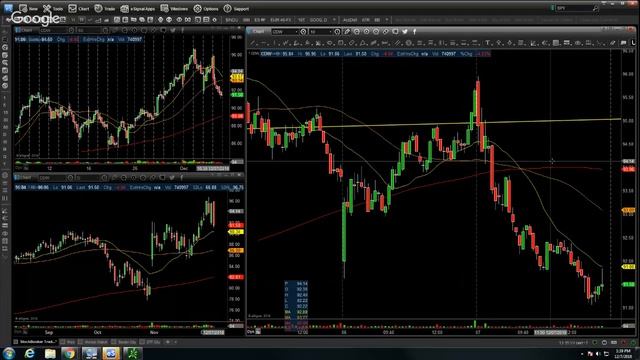
Task: Click the Twitter share icon in main chart
Action: (x=405, y=31)
